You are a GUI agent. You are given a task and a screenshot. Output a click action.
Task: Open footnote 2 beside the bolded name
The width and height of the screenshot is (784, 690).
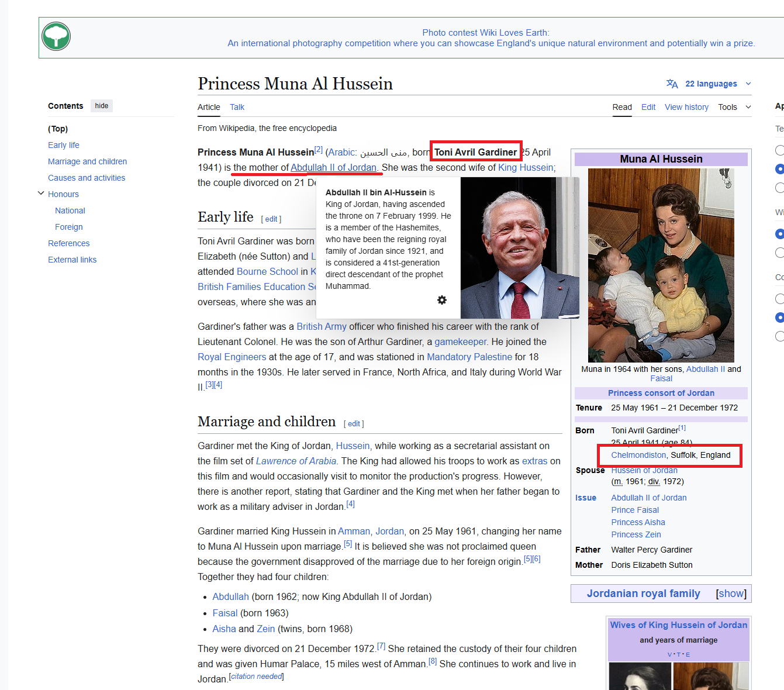click(x=319, y=150)
